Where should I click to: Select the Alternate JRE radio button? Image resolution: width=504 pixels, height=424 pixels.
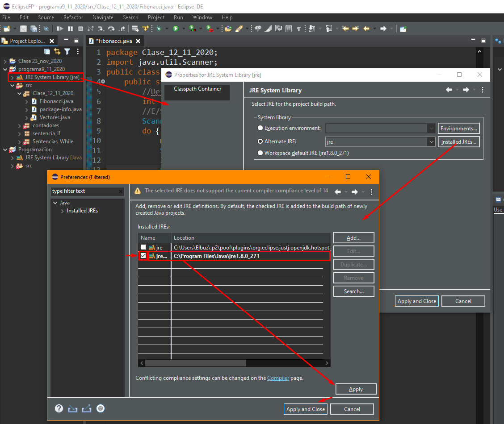[260, 141]
